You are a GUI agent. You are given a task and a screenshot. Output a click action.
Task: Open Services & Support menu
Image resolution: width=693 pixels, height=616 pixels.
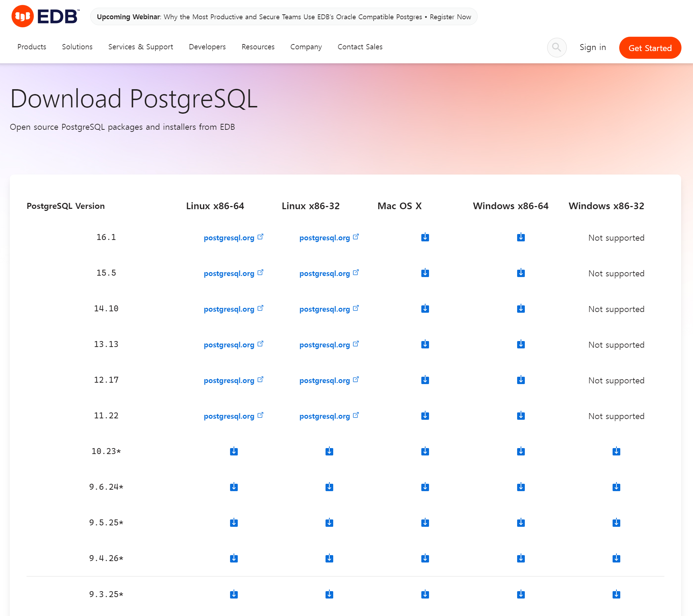pos(141,47)
